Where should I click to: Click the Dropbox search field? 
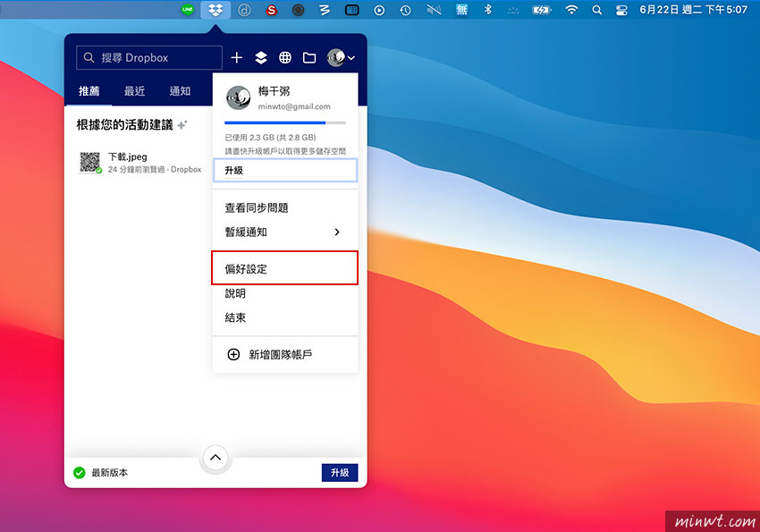pyautogui.click(x=149, y=57)
